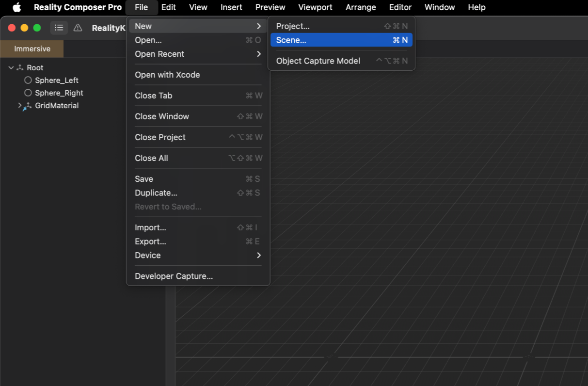Open the Open Recent submenu
Screen dimensions: 588x386
click(x=198, y=54)
